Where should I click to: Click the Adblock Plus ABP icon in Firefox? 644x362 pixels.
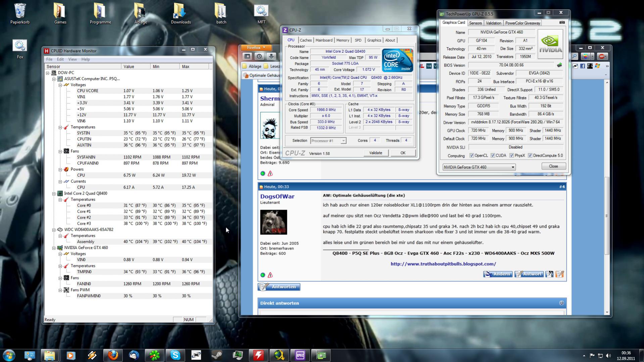tap(602, 56)
